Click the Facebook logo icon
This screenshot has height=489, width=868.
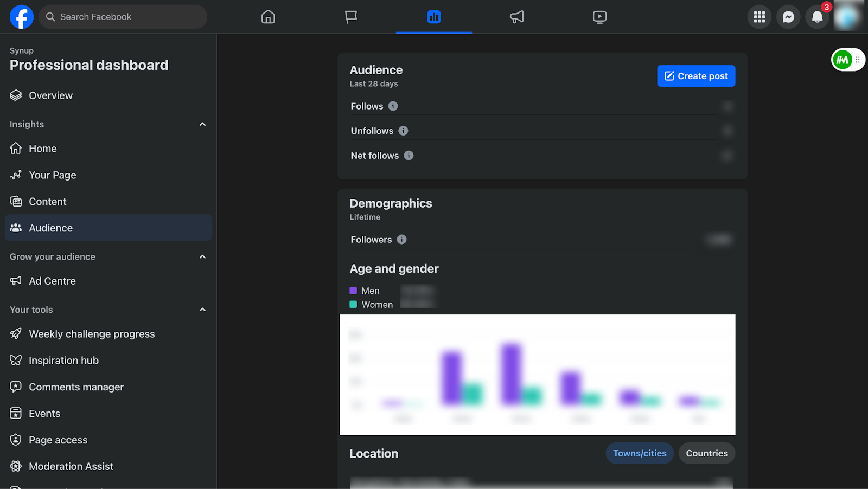click(22, 17)
